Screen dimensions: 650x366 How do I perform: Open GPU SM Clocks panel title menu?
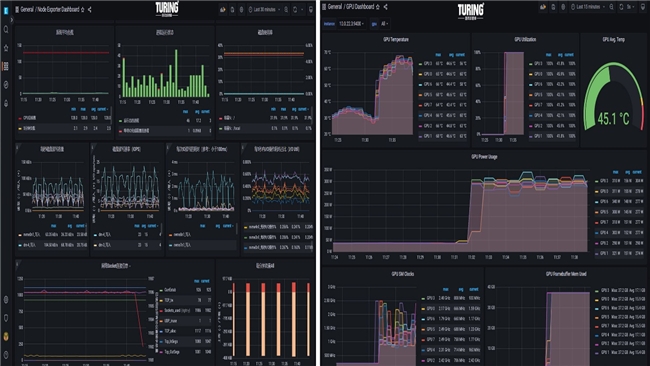403,274
